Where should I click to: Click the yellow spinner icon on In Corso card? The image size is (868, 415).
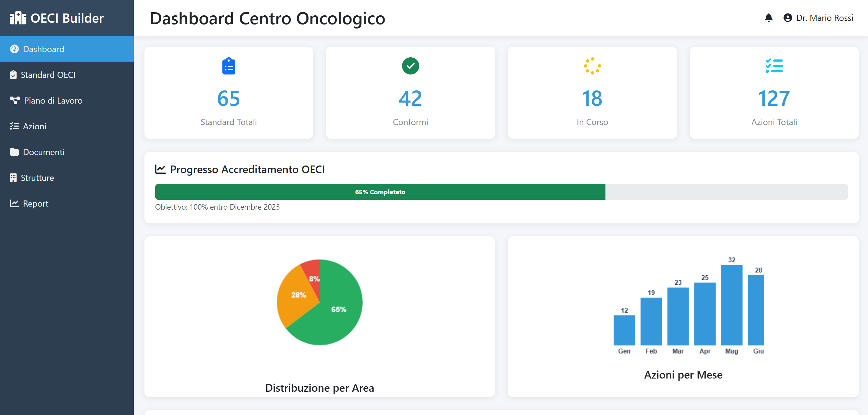coord(592,66)
